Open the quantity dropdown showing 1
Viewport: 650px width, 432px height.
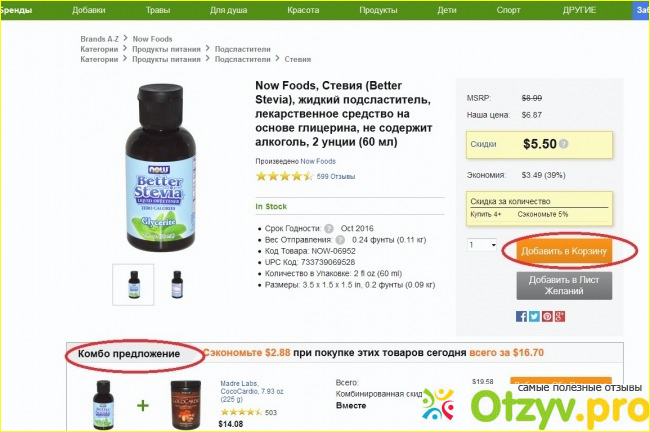[x=482, y=245]
